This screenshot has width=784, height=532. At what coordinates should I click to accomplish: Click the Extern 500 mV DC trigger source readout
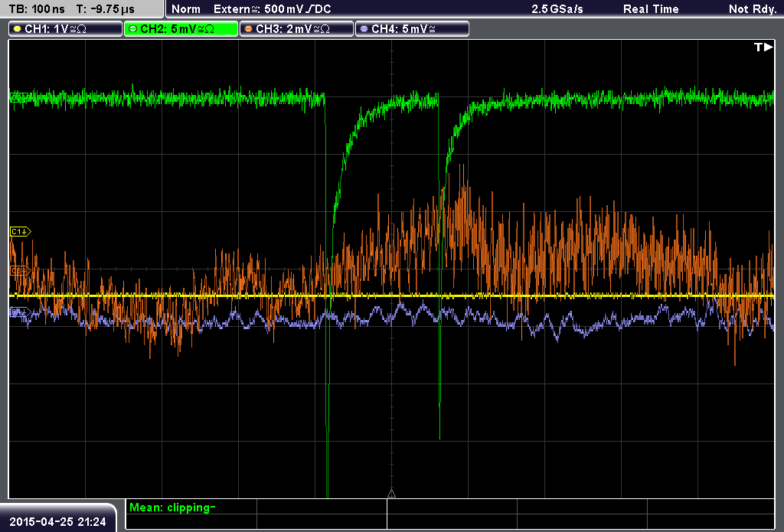coord(272,9)
